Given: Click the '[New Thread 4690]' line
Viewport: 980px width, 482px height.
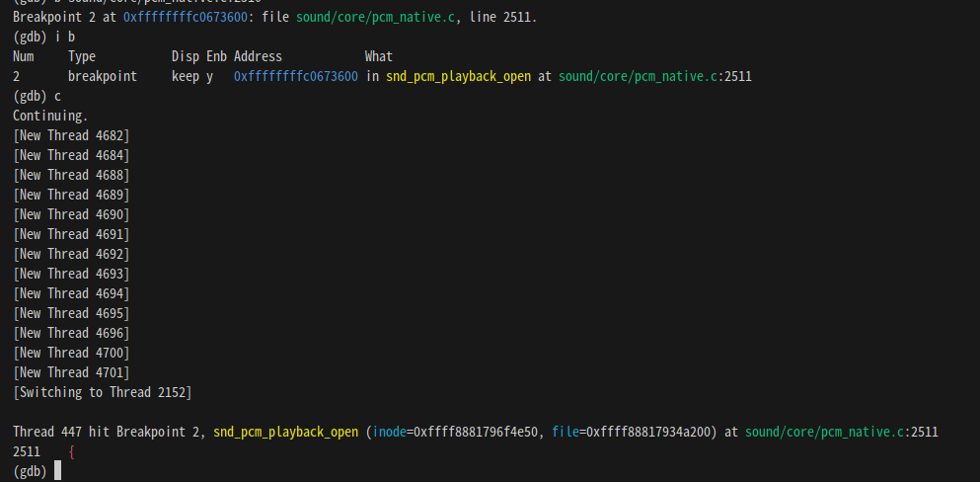Looking at the screenshot, I should pyautogui.click(x=71, y=214).
